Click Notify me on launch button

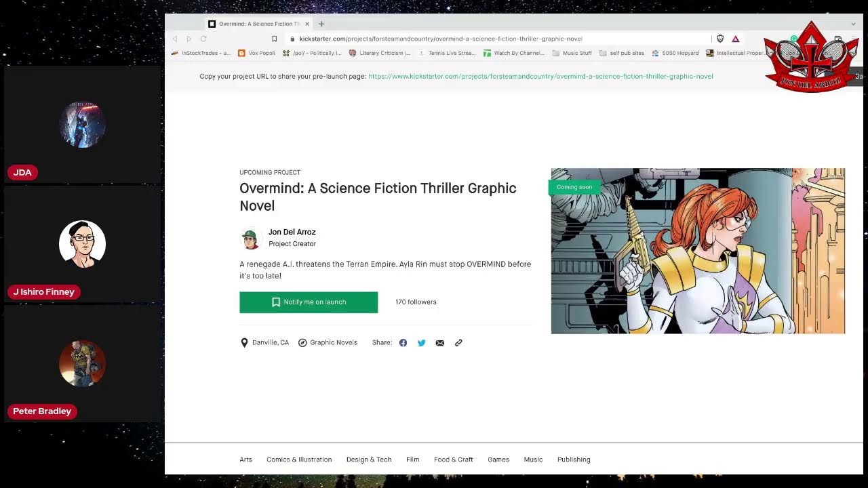[x=309, y=302]
